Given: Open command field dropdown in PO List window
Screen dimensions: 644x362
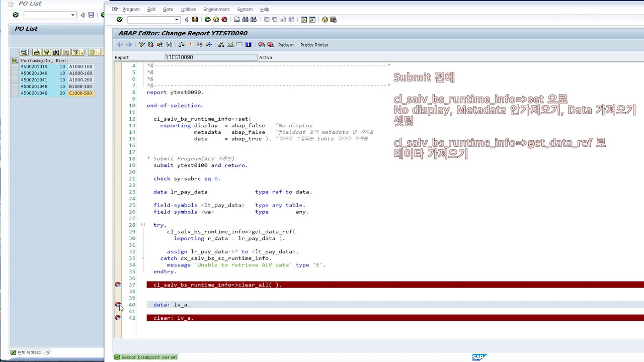Looking at the screenshot, I should pyautogui.click(x=73, y=15).
